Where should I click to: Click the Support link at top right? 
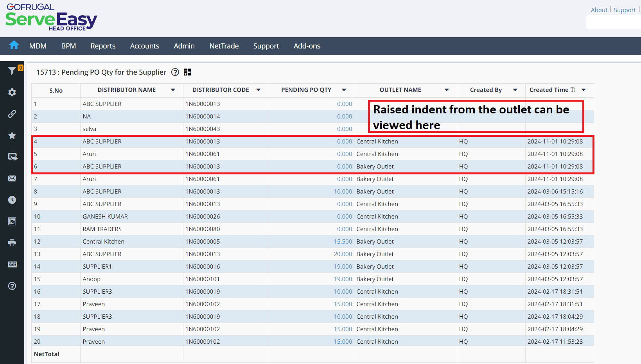(x=625, y=10)
